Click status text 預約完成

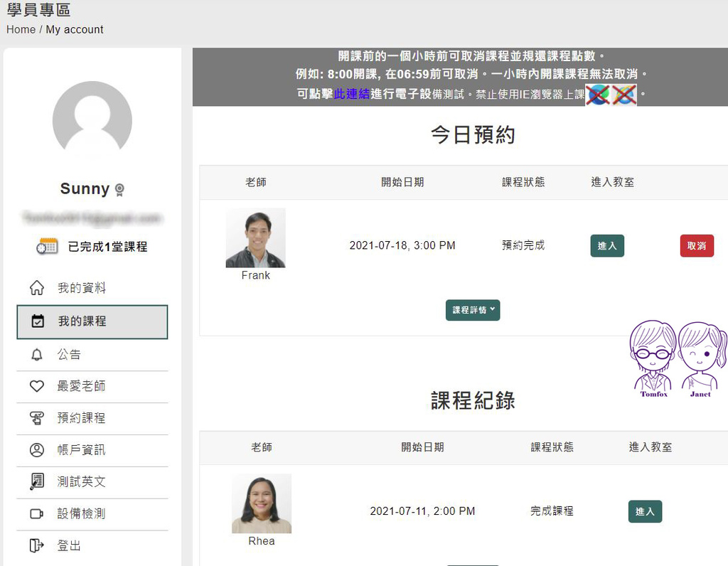[523, 245]
